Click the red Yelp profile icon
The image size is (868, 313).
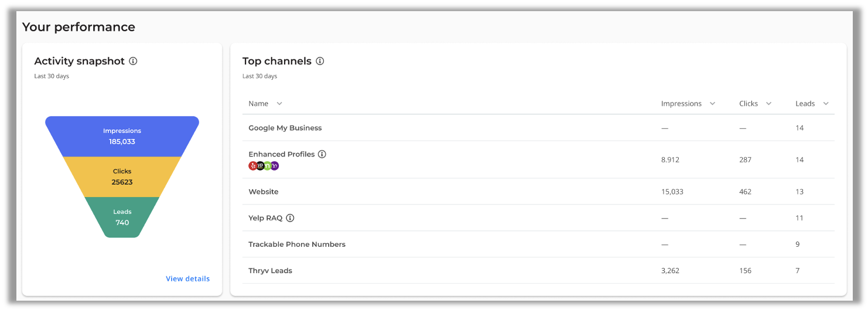pyautogui.click(x=253, y=166)
